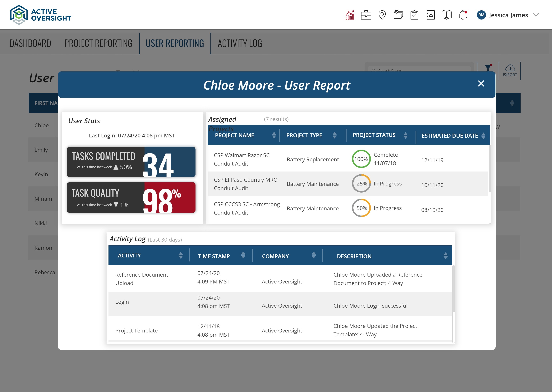The width and height of the screenshot is (552, 392).
Task: Open CSP Walmart Razor SC project row
Action: pyautogui.click(x=242, y=159)
